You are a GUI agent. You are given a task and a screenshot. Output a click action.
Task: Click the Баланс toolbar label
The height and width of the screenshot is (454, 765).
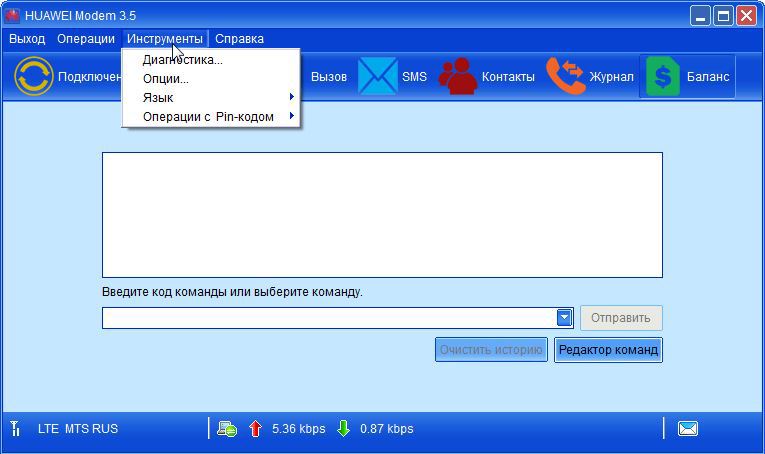708,77
